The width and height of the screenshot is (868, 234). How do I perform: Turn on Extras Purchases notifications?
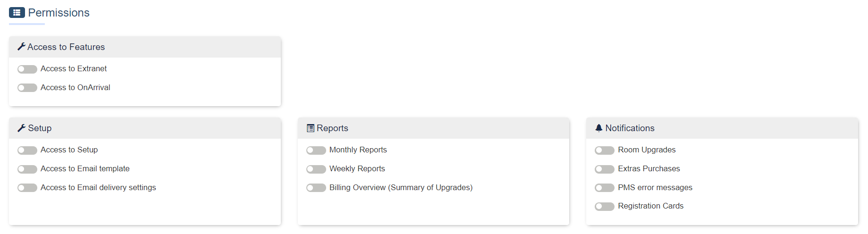point(605,169)
